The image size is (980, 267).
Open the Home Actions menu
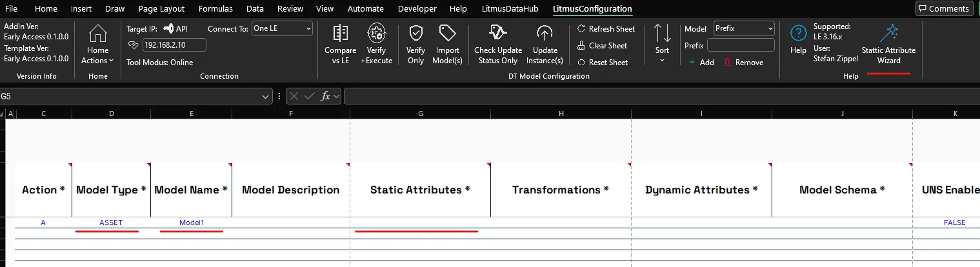click(x=97, y=45)
